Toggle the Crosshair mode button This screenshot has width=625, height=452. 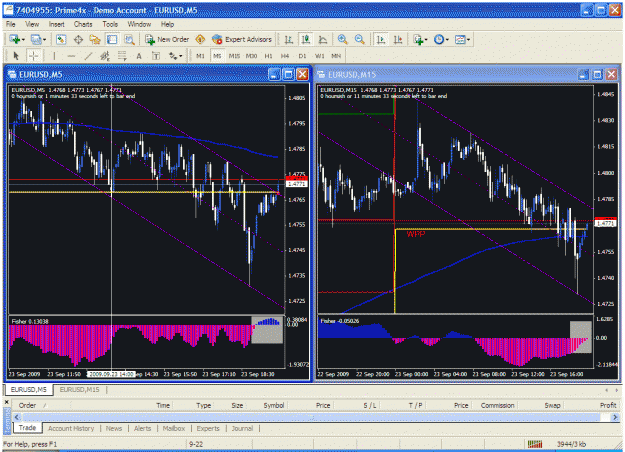pyautogui.click(x=33, y=56)
